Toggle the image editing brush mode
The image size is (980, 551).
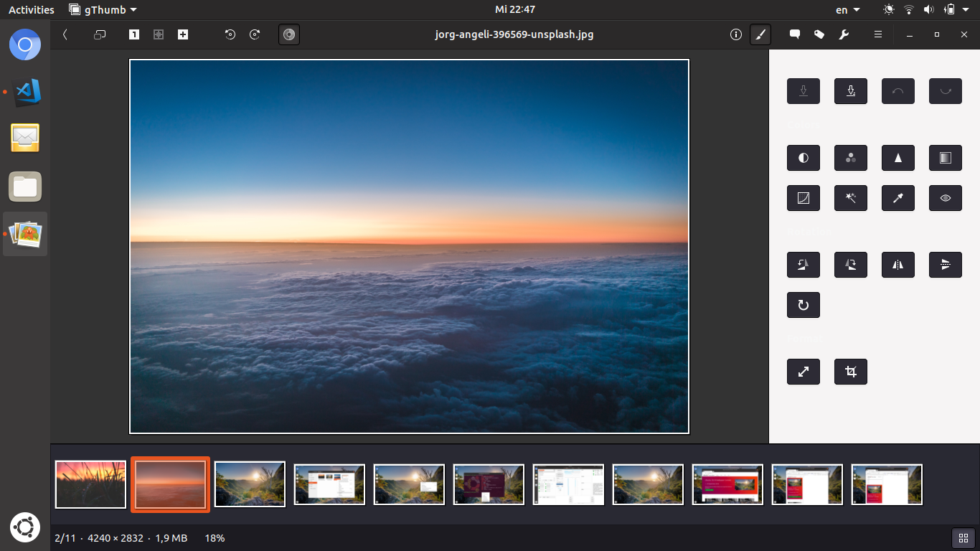(760, 34)
